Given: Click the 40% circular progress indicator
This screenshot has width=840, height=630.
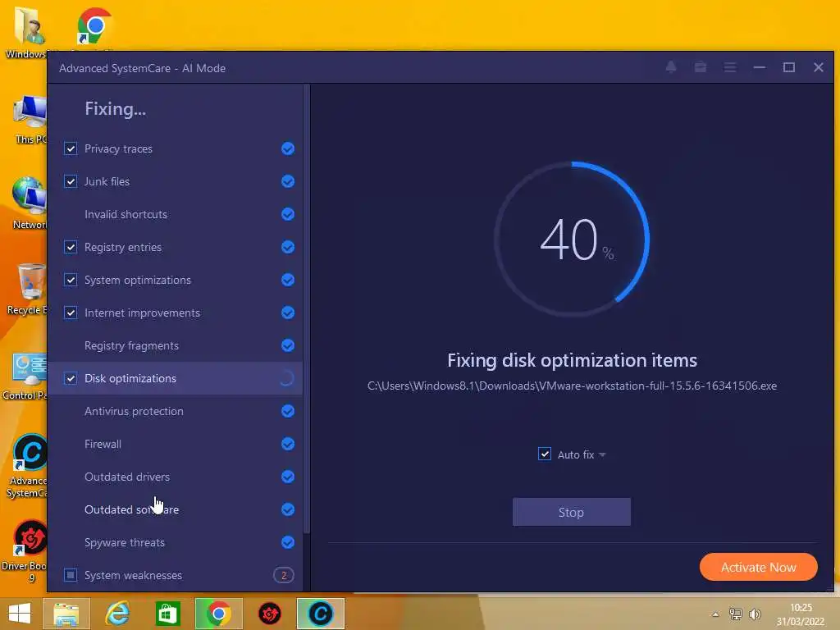Looking at the screenshot, I should (x=572, y=239).
